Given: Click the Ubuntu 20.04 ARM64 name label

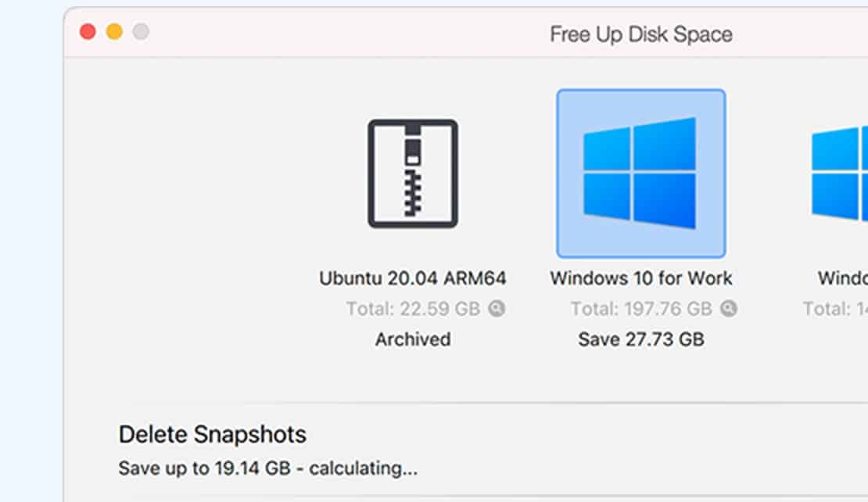Looking at the screenshot, I should [x=412, y=278].
